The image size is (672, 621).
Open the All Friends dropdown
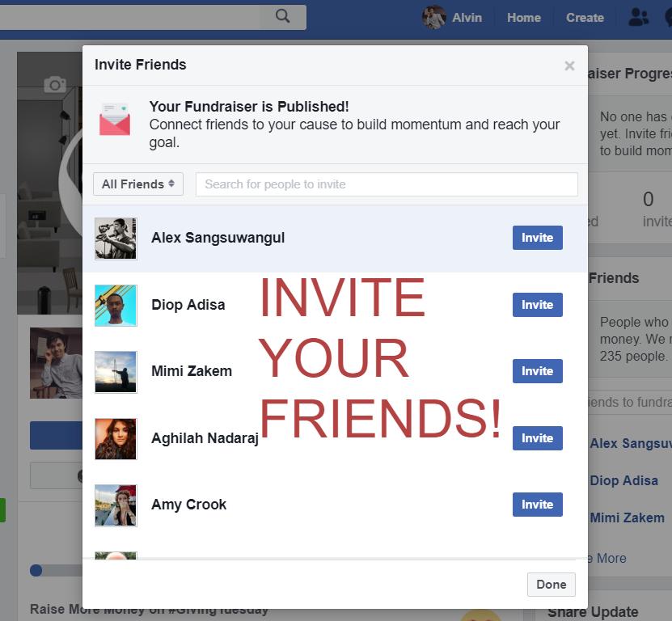coord(138,184)
